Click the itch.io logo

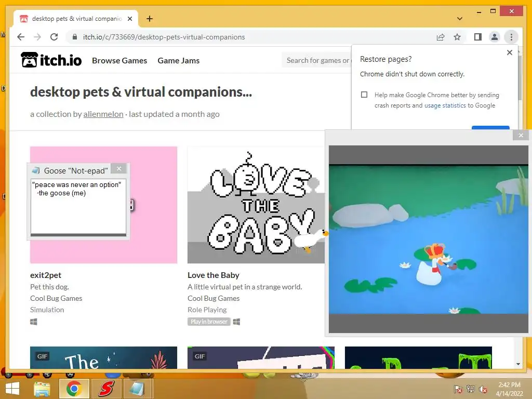point(51,60)
